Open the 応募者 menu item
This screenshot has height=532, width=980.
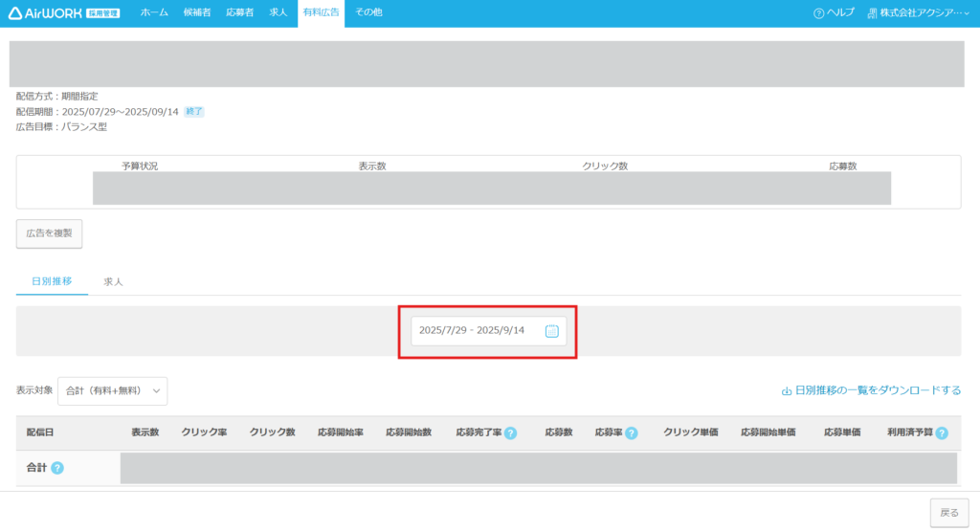click(x=240, y=12)
